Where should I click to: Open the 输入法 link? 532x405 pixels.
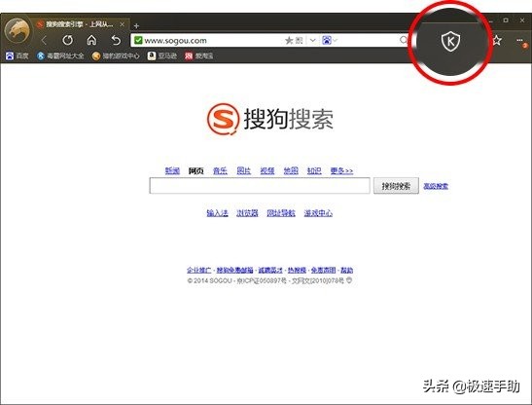217,213
